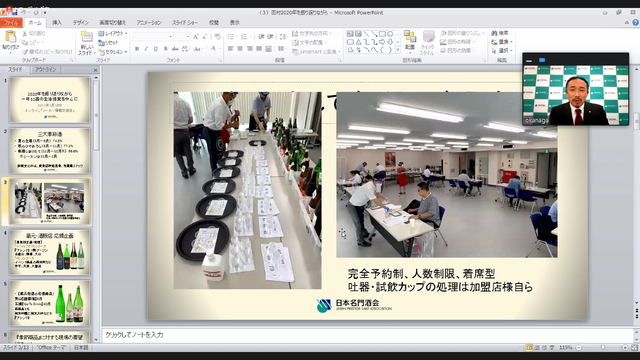
Task: Toggle Strikethrough (abc) formatting
Action: click(175, 49)
